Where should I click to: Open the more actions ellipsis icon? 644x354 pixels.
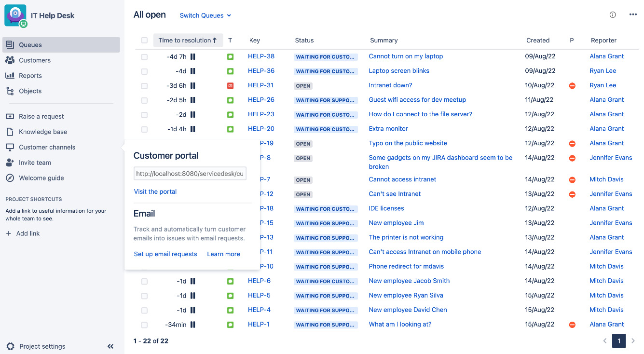click(633, 14)
